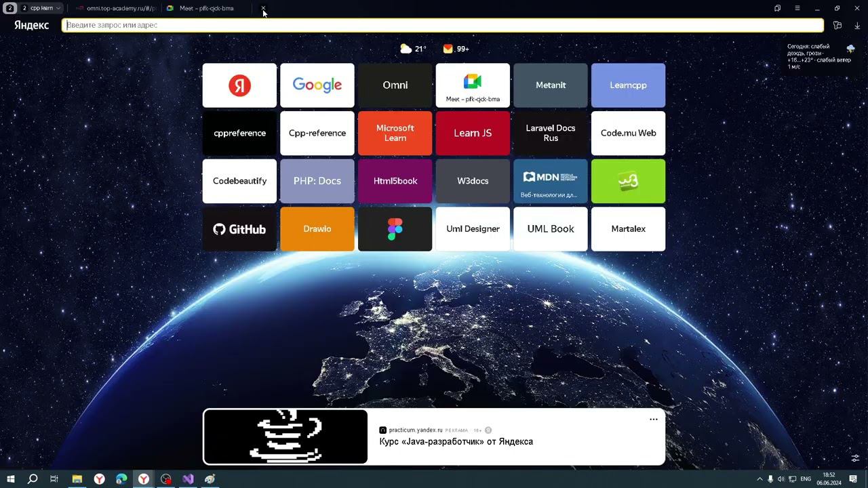Image resolution: width=868 pixels, height=488 pixels.
Task: Open the Figma logo tile
Action: click(x=395, y=229)
